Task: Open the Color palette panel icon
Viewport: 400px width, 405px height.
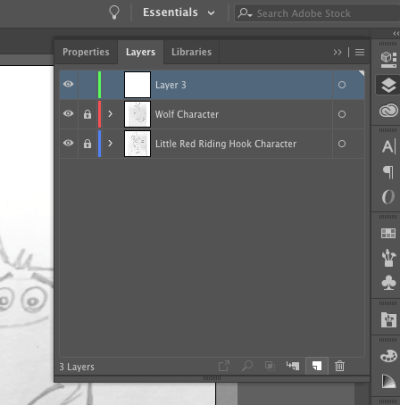Action: pos(388,356)
